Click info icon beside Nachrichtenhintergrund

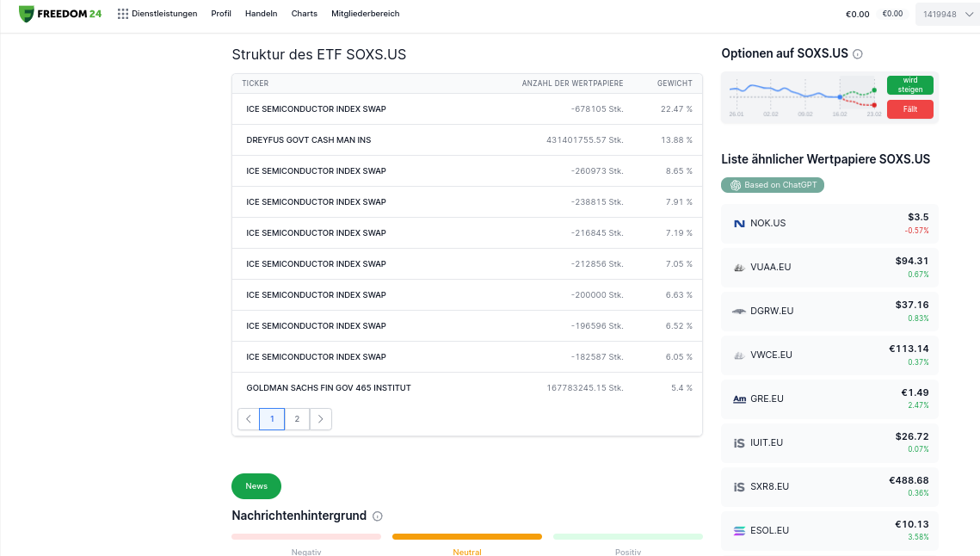point(378,516)
